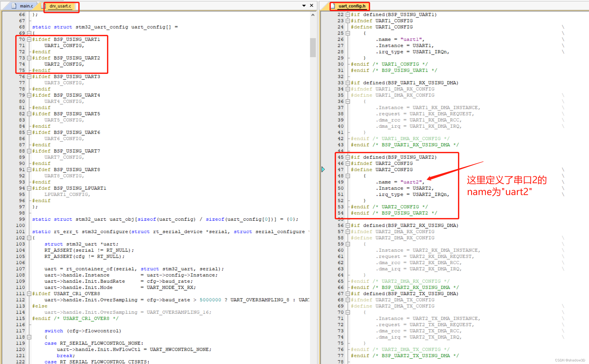Click "break;" statement at line 121

66,355
